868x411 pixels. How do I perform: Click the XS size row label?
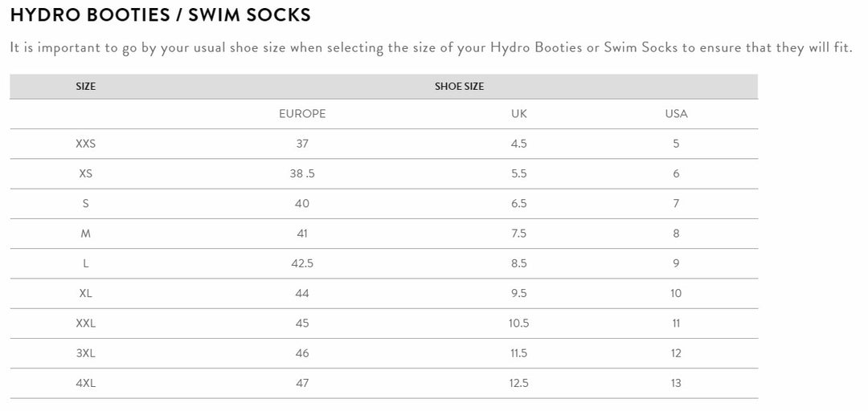pos(86,173)
